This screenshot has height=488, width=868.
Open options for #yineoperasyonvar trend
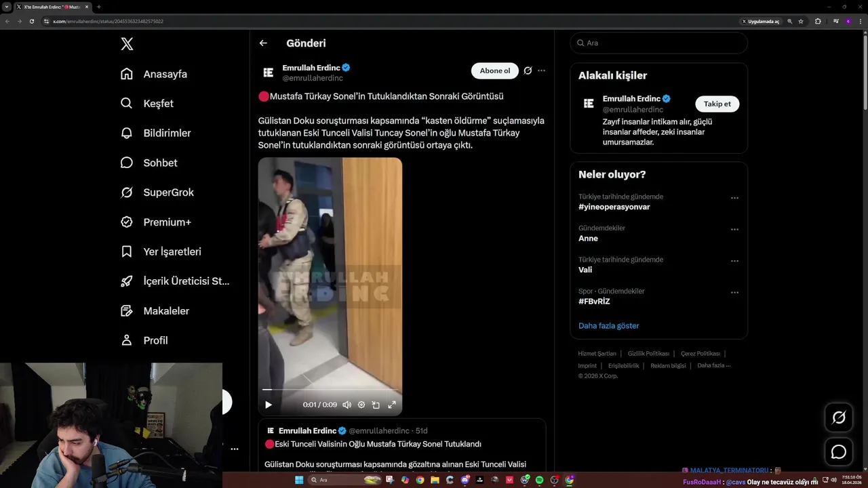pyautogui.click(x=734, y=198)
